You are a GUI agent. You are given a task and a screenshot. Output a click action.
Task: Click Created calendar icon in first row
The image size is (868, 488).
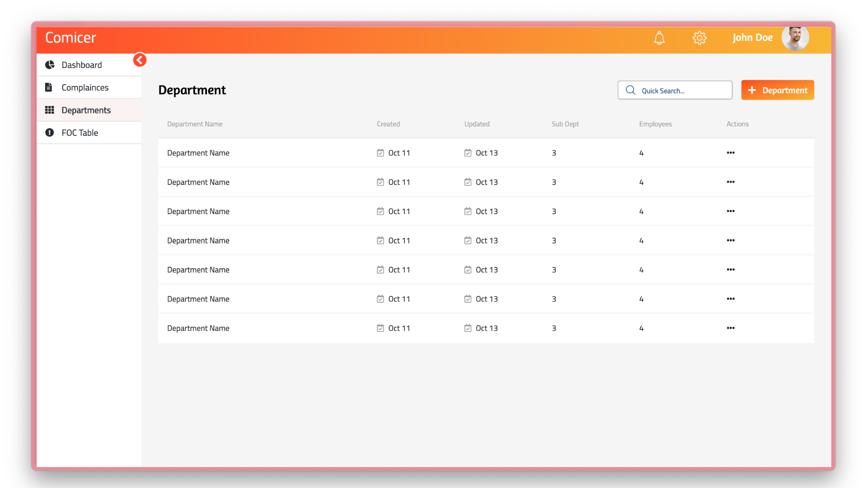tap(380, 153)
